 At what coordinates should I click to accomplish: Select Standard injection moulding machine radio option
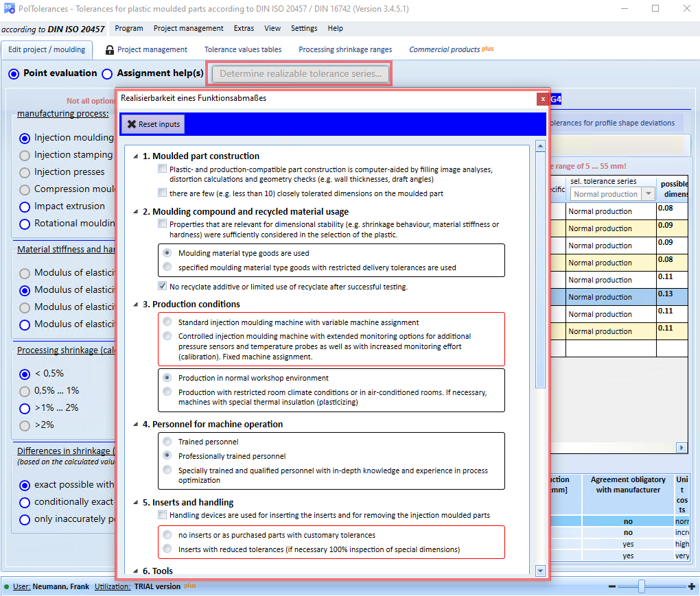167,322
